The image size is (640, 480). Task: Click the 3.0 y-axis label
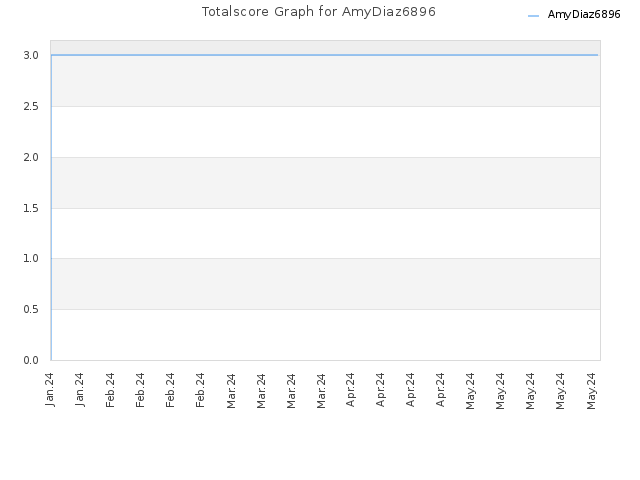click(x=31, y=56)
